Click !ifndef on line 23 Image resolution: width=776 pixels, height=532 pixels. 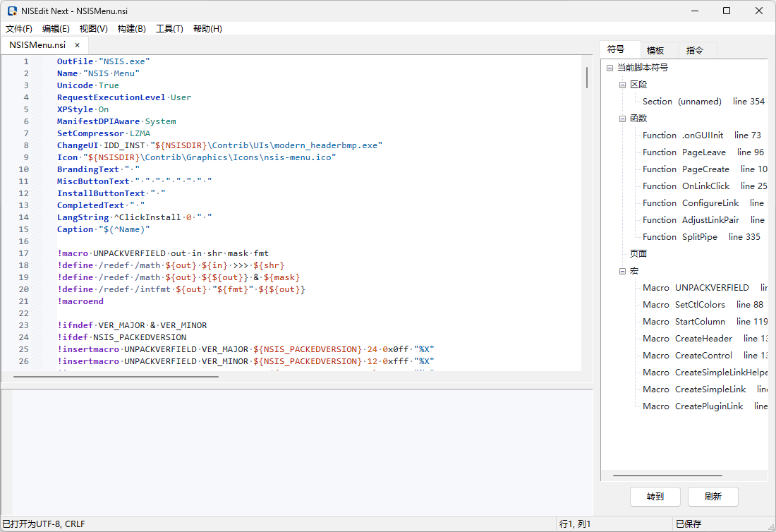(x=75, y=325)
